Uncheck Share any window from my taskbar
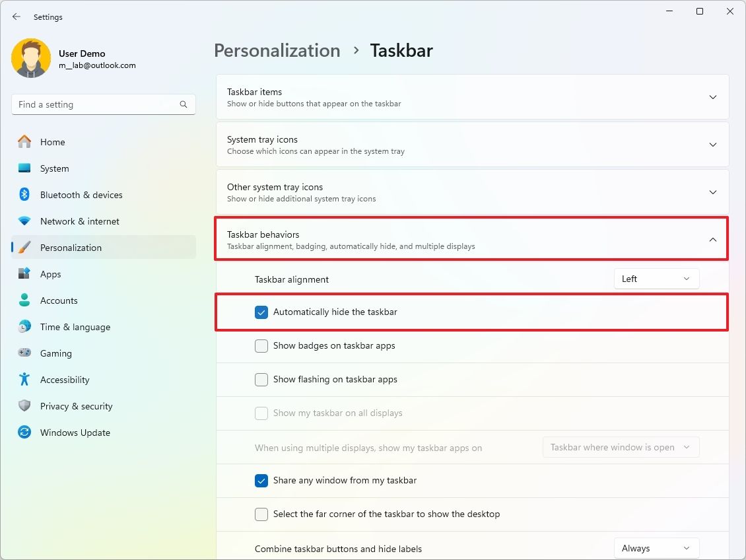Image resolution: width=746 pixels, height=560 pixels. pos(261,481)
